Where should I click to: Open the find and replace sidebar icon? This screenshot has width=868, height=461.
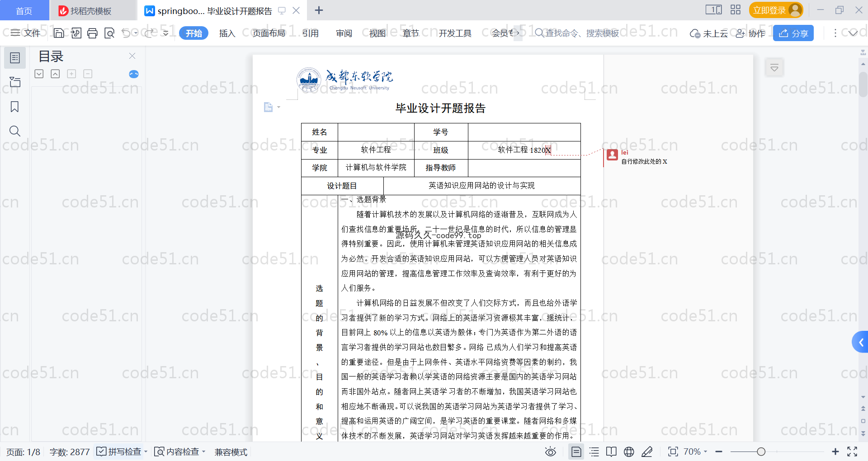point(15,131)
